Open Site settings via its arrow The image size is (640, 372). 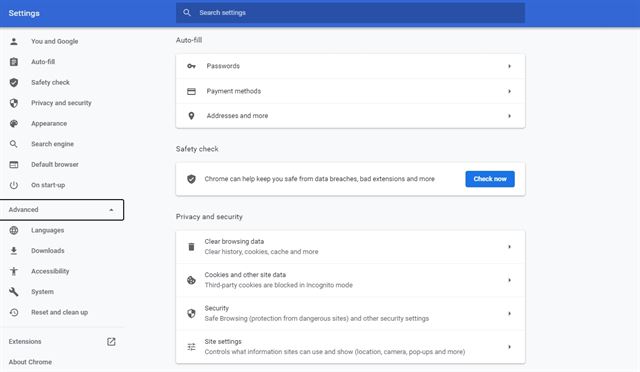click(509, 347)
